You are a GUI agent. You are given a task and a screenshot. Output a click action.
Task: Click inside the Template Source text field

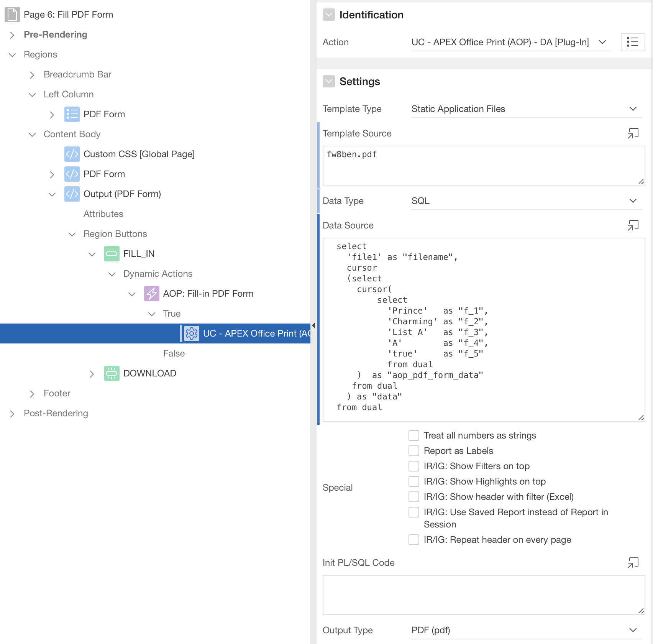[483, 166]
